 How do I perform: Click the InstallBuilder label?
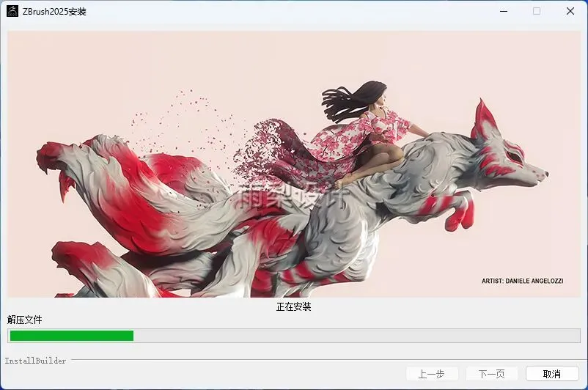(35, 361)
